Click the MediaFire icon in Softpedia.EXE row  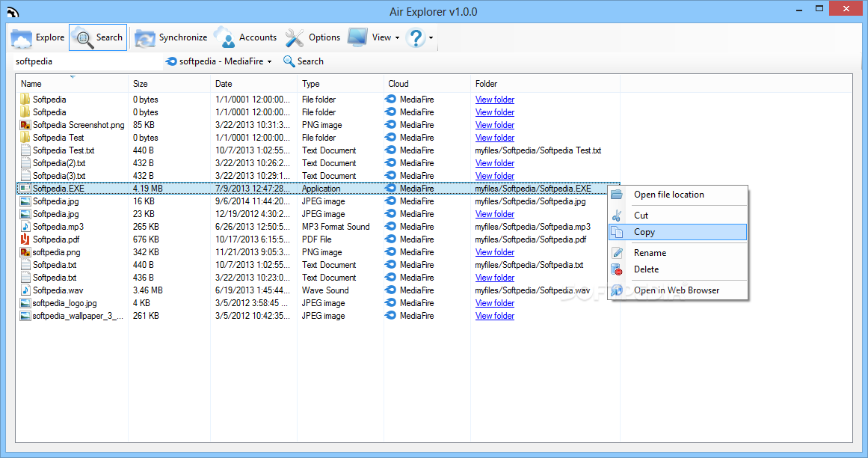(391, 189)
